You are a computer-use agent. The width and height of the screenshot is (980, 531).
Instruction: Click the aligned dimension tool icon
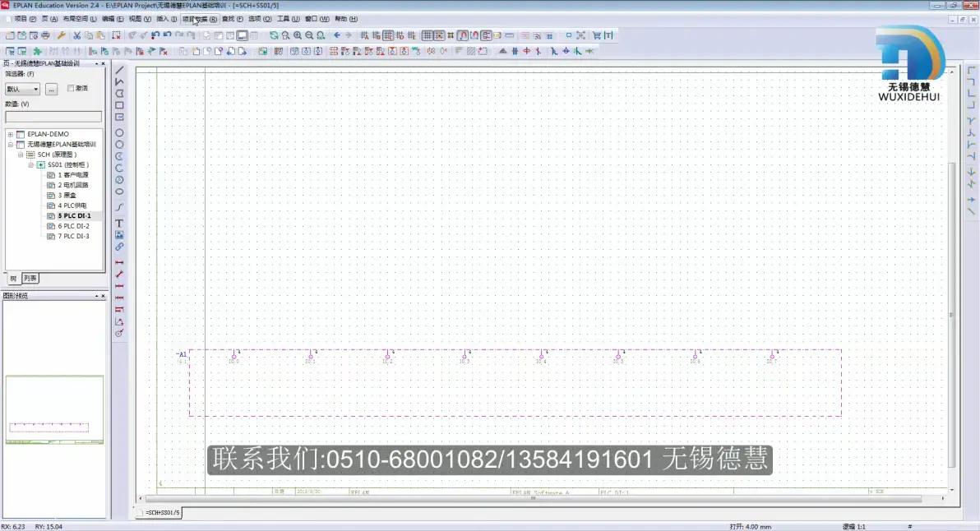click(119, 275)
